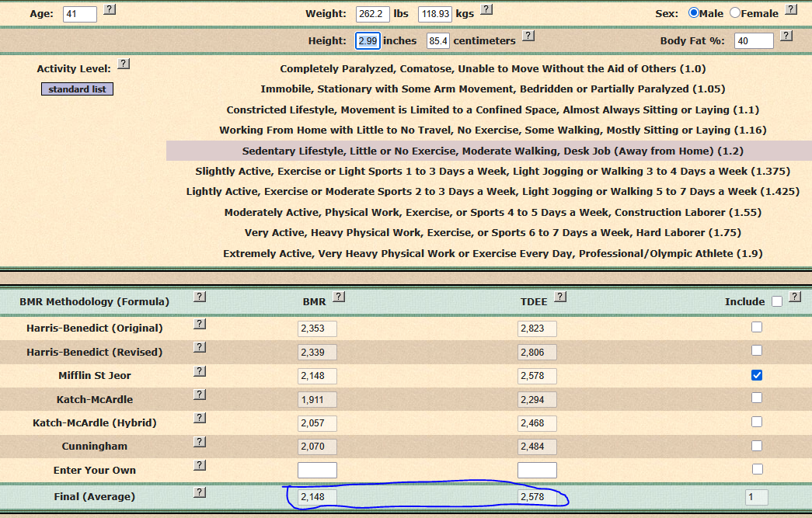Open the help icon next to Body Fat %
The image size is (812, 518).
click(786, 36)
